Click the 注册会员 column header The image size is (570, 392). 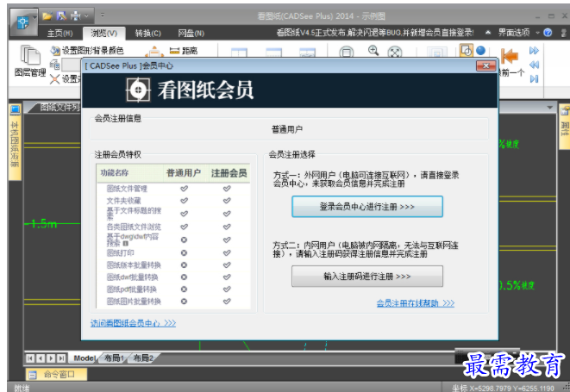(x=229, y=173)
